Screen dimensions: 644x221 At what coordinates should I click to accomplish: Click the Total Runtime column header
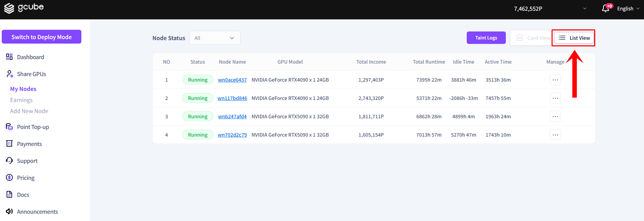(x=429, y=62)
